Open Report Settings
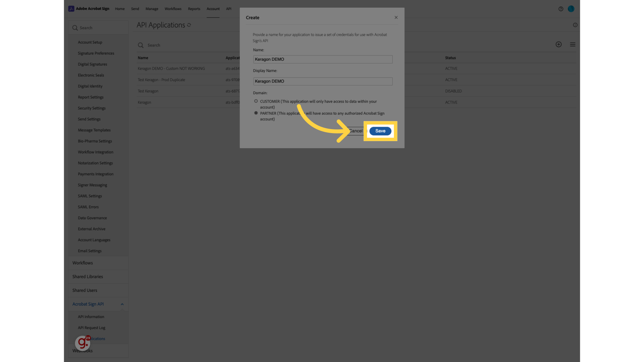 tap(91, 98)
